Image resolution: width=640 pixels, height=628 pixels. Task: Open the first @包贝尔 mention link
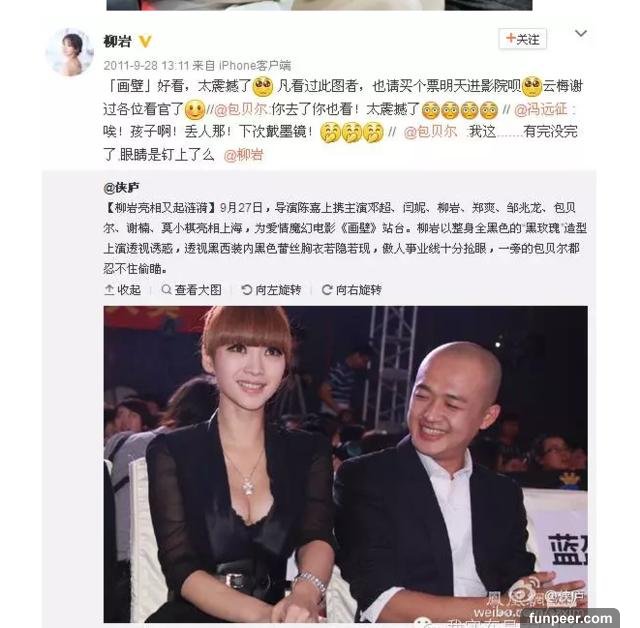(x=241, y=109)
